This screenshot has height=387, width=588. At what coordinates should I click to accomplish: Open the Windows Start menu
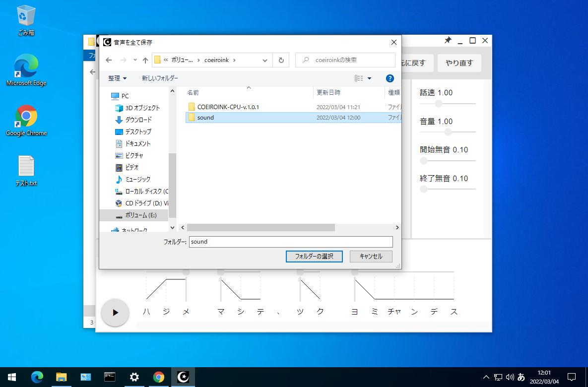click(11, 377)
